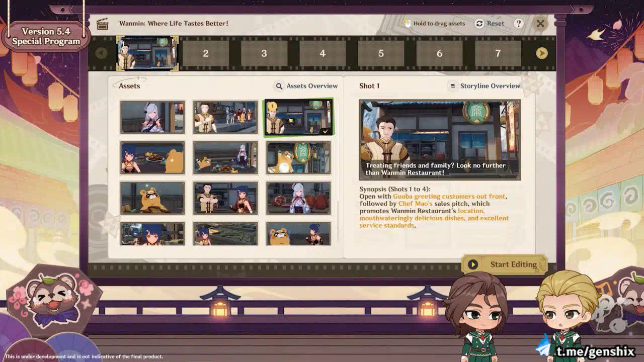Select shot slot 5 in filmstrip
Screen dimensions: 644x362
tap(381, 53)
